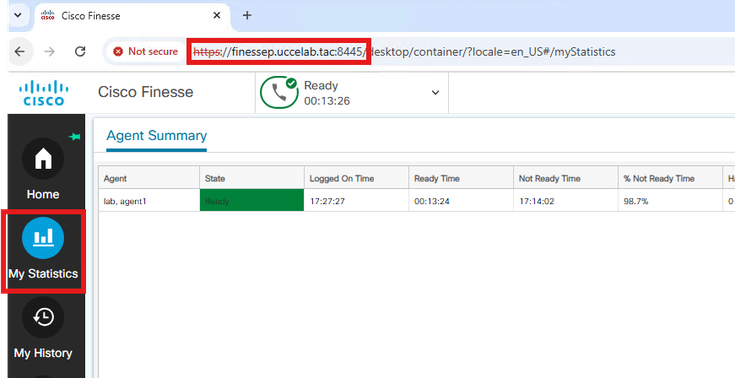Sort by the Ready Time column header
735x378 pixels.
tap(461, 178)
